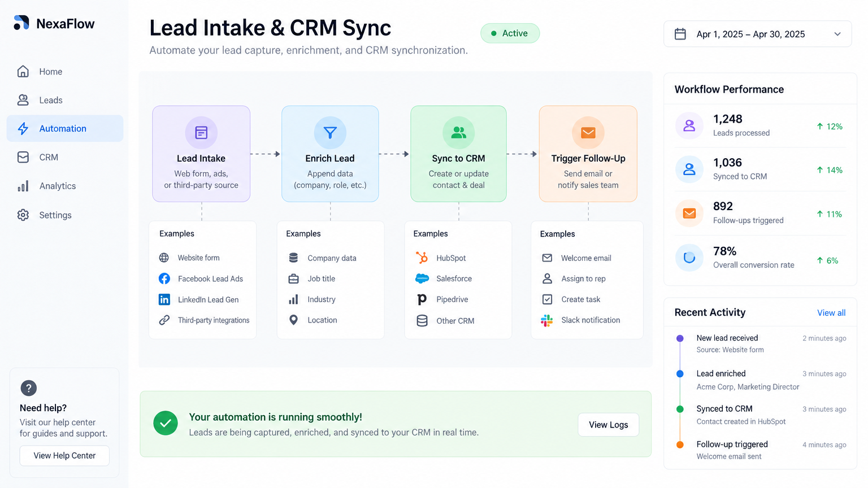868x488 pixels.
Task: Click the Assign to rep example
Action: [x=574, y=279]
